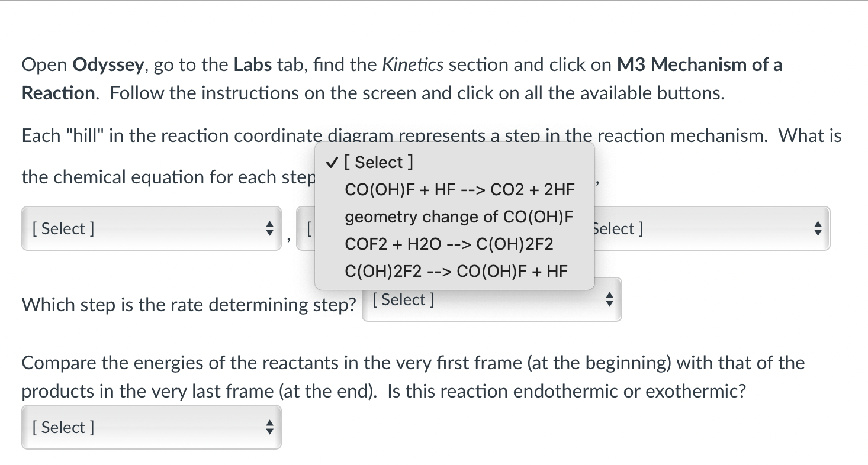Open the first step equation dropdown
868x465 pixels.
(151, 228)
